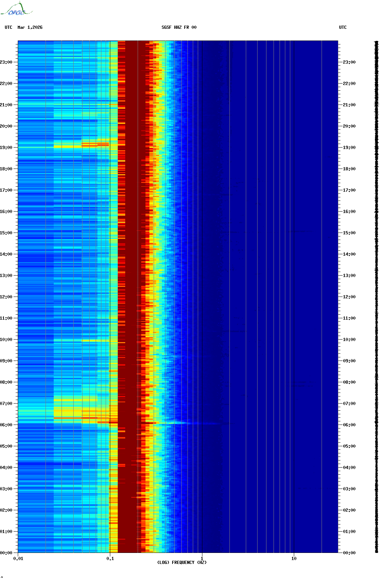Click the 0.01 frequency axis tick label
The width and height of the screenshot is (392, 581).
click(18, 559)
